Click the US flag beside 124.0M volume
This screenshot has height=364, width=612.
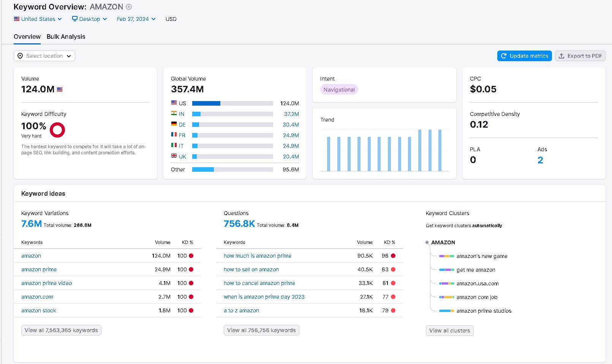coord(60,90)
